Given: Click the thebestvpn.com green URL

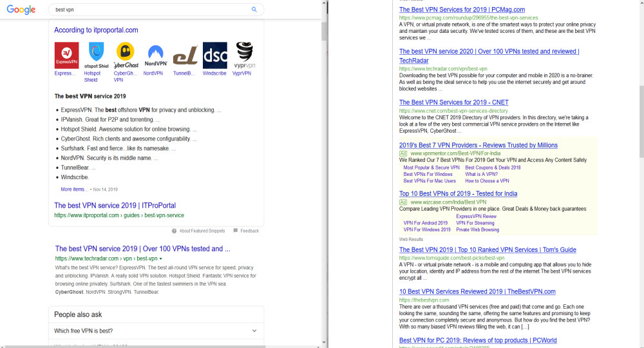Looking at the screenshot, I should [x=424, y=300].
